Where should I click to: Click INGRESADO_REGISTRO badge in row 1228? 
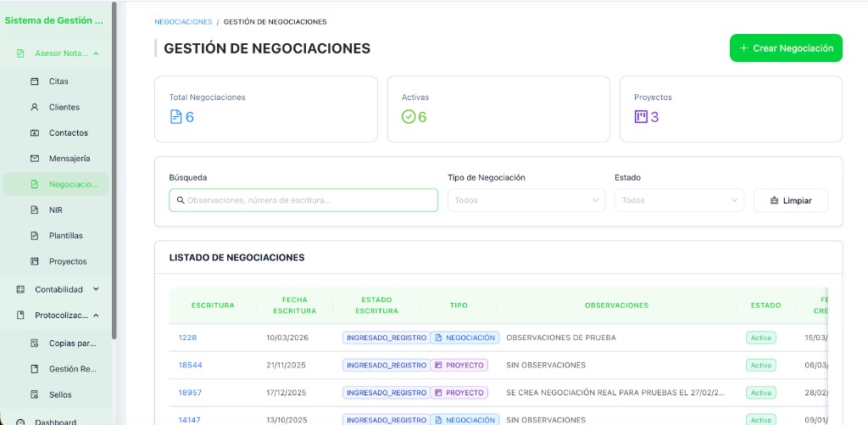coord(387,338)
